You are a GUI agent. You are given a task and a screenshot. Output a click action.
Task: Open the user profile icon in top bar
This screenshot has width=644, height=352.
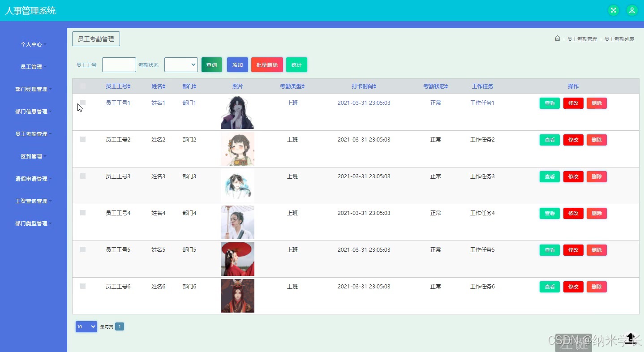click(631, 10)
